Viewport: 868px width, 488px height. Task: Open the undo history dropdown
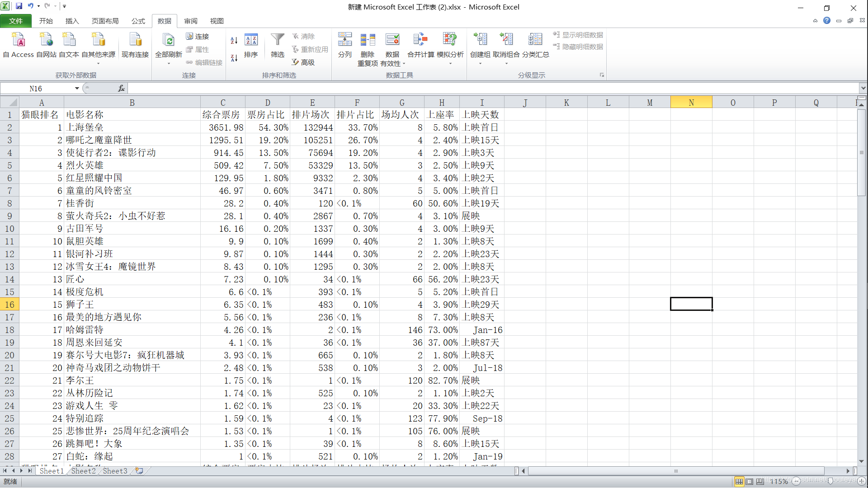[x=38, y=6]
